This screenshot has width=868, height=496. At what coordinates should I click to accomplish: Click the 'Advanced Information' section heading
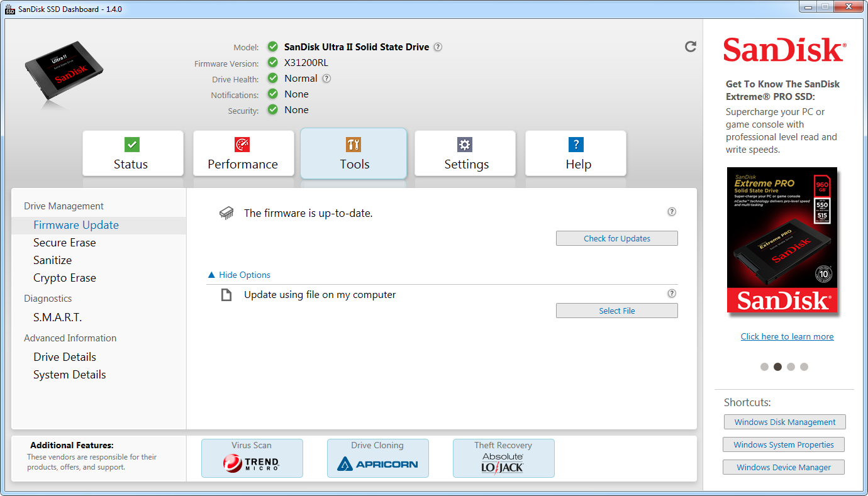(x=70, y=338)
